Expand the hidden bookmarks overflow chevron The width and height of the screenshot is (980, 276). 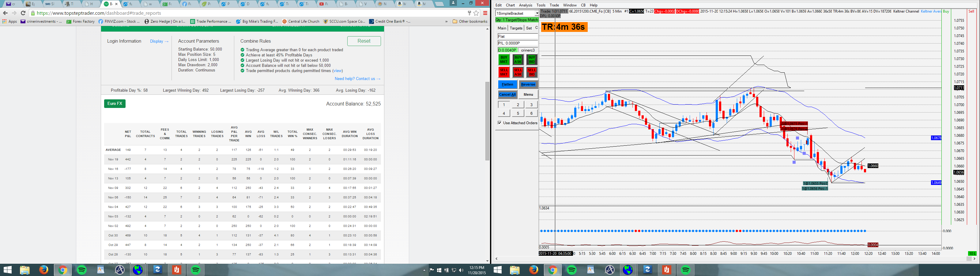[446, 21]
